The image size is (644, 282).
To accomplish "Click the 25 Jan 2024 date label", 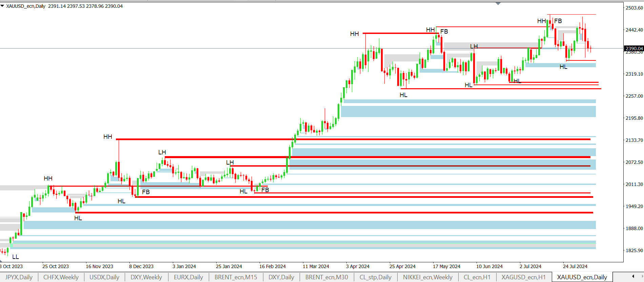I will point(229,266).
